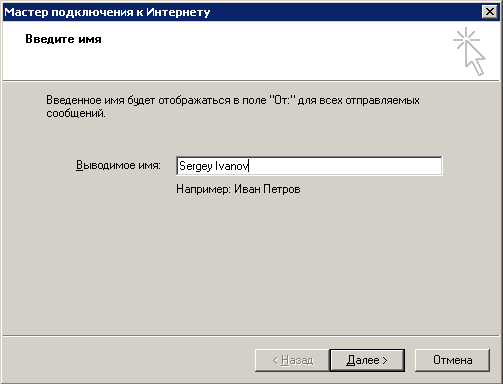The image size is (503, 384).
Task: Click the separator line above the buttons
Action: [251, 336]
